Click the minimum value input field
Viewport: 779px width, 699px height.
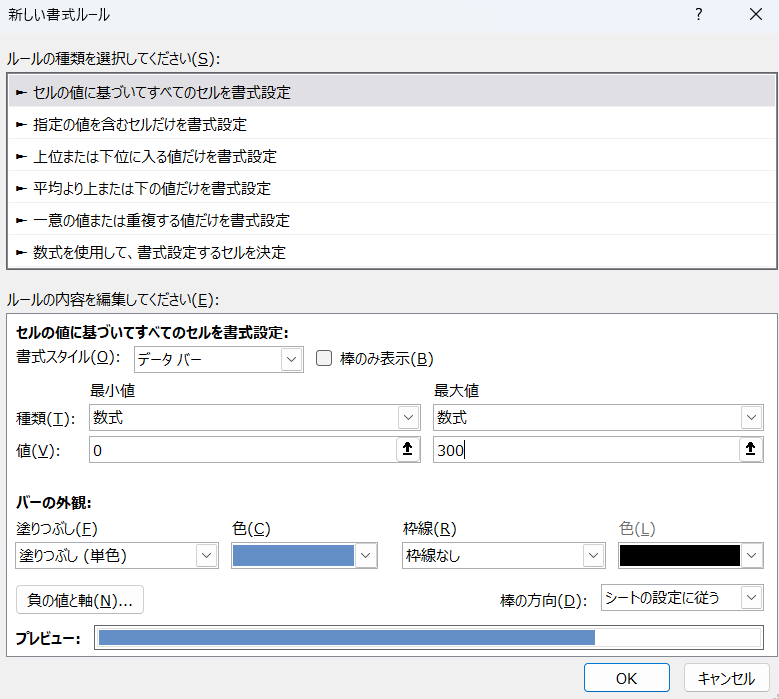[x=240, y=450]
